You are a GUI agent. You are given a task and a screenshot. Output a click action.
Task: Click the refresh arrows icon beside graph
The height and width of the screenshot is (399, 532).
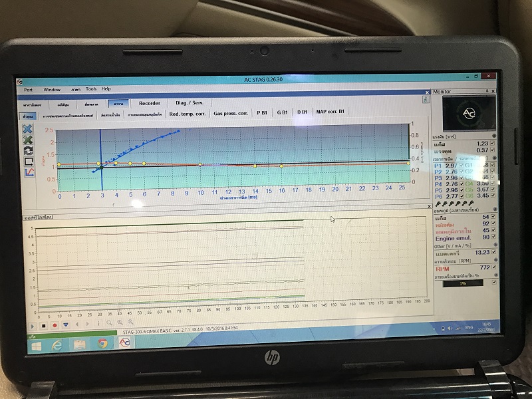(x=29, y=151)
